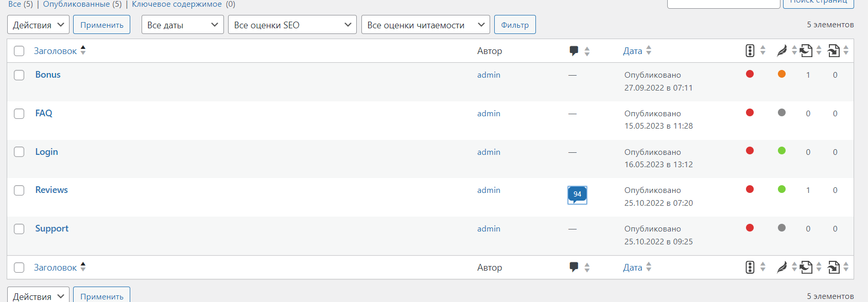Viewport: 868px width, 302px height.
Task: Check the Bonus page checkbox
Action: tap(19, 75)
